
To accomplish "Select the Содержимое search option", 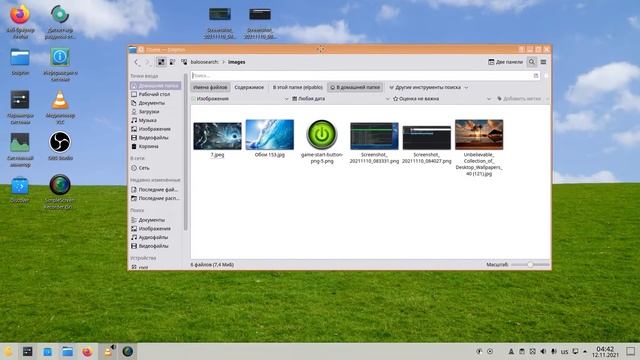I will point(249,87).
